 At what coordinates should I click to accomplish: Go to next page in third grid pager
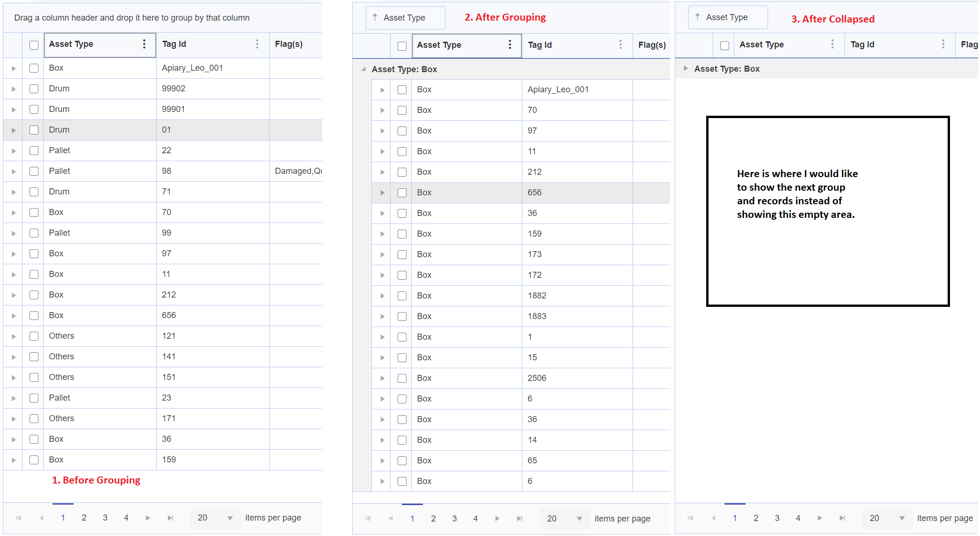point(820,518)
